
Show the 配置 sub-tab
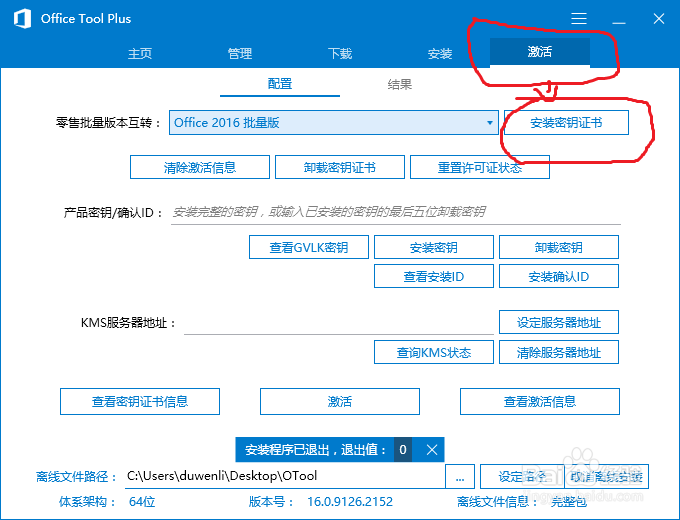(280, 84)
